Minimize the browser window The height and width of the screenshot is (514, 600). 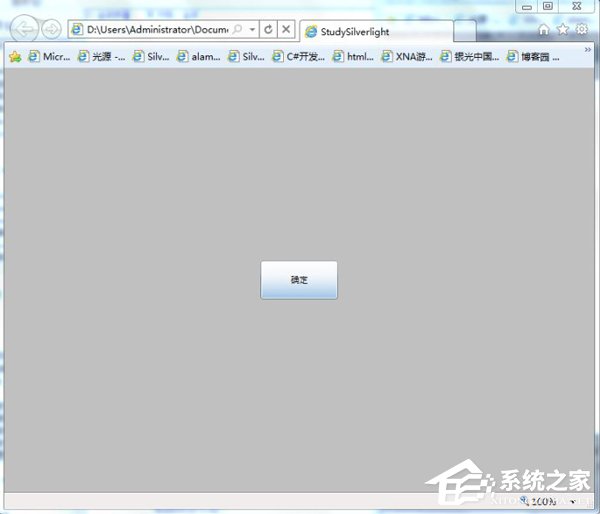527,7
